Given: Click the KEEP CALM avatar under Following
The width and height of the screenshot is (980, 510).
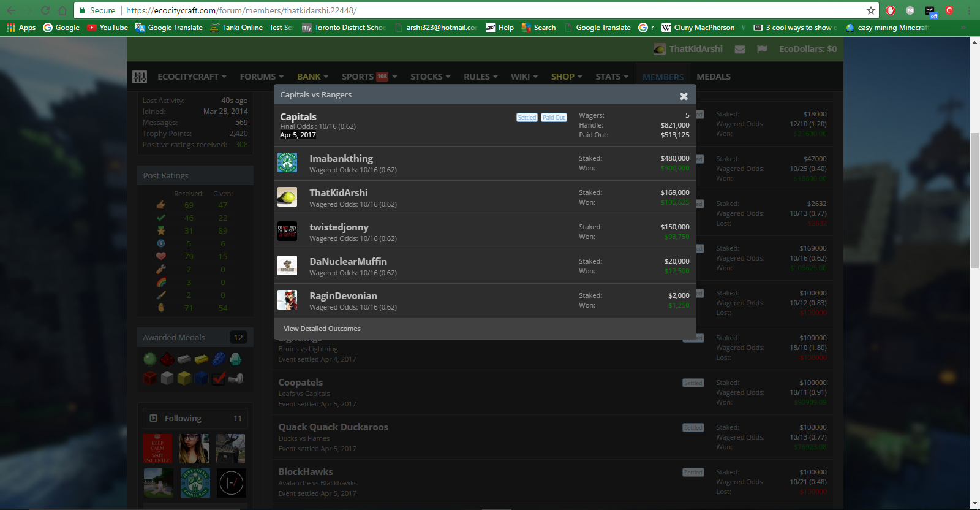Looking at the screenshot, I should 157,449.
